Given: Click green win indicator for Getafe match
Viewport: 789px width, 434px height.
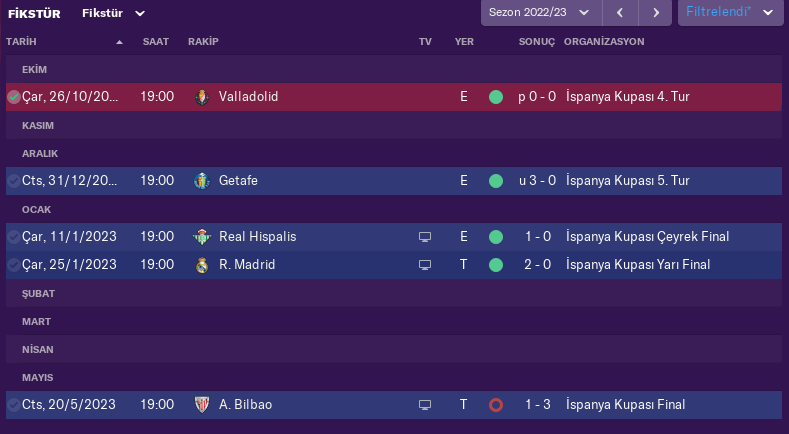Looking at the screenshot, I should point(496,181).
